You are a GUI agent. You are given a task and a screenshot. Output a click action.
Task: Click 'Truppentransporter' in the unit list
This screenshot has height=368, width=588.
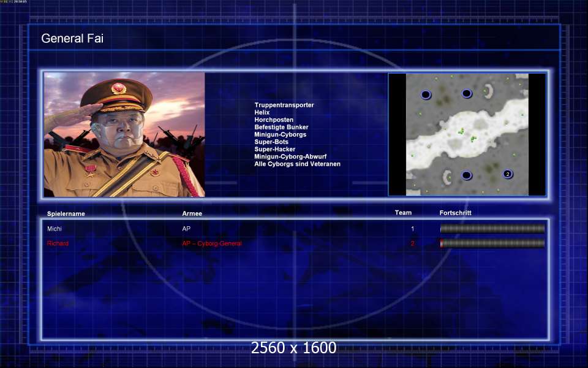click(x=284, y=105)
